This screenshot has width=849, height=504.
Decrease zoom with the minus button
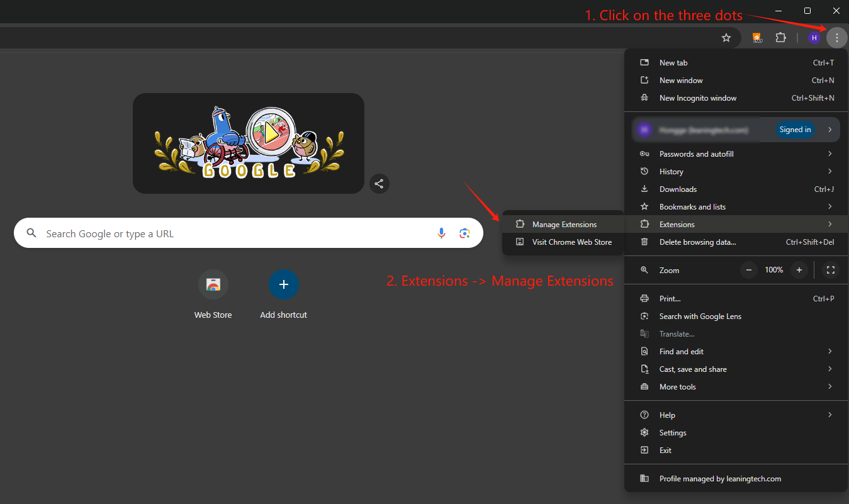click(x=749, y=270)
